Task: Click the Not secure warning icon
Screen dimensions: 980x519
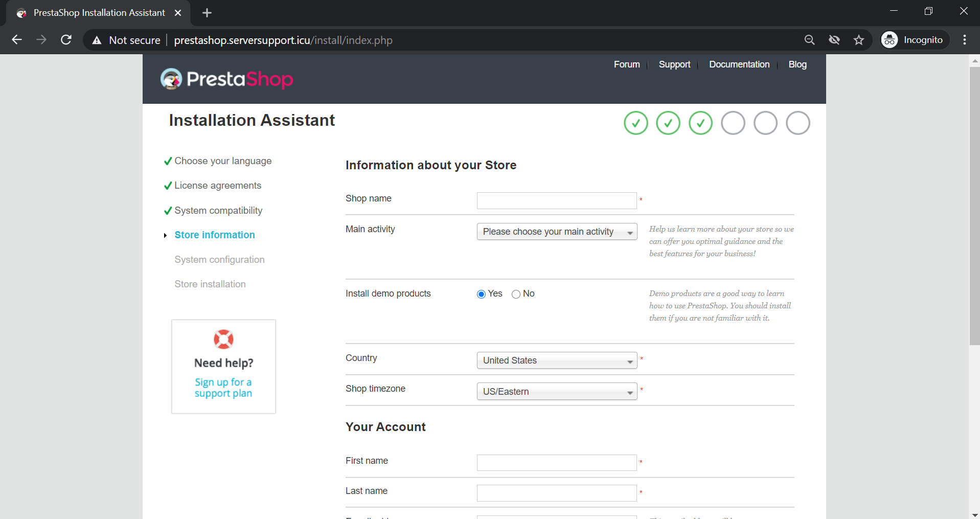Action: coord(97,40)
